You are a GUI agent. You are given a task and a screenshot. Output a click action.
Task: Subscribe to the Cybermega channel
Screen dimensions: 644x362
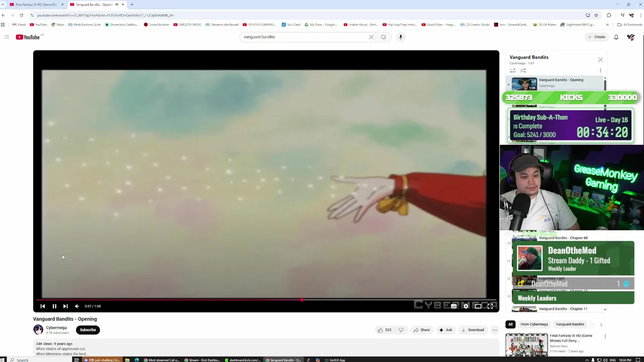(x=88, y=330)
